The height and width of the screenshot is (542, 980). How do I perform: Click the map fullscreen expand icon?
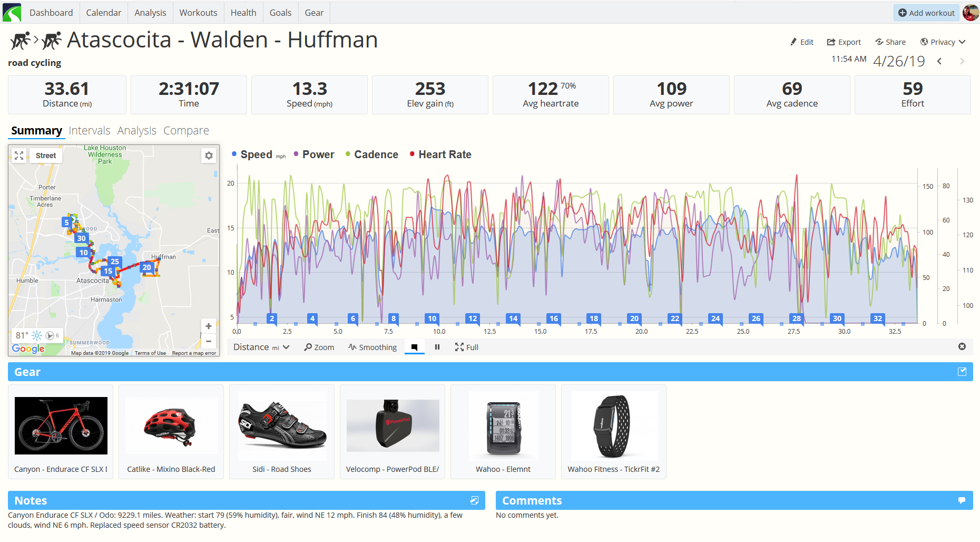pos(19,156)
